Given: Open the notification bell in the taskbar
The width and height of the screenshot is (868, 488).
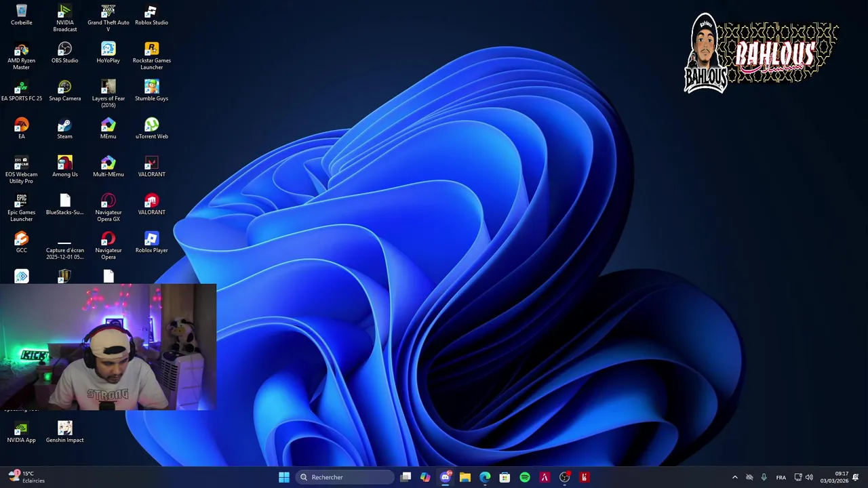Looking at the screenshot, I should 856,477.
